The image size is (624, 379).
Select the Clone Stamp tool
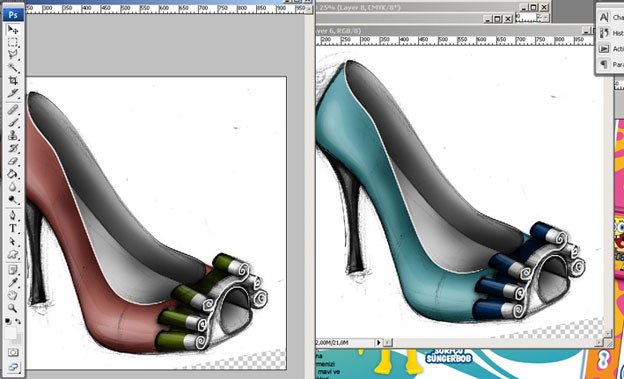point(13,135)
